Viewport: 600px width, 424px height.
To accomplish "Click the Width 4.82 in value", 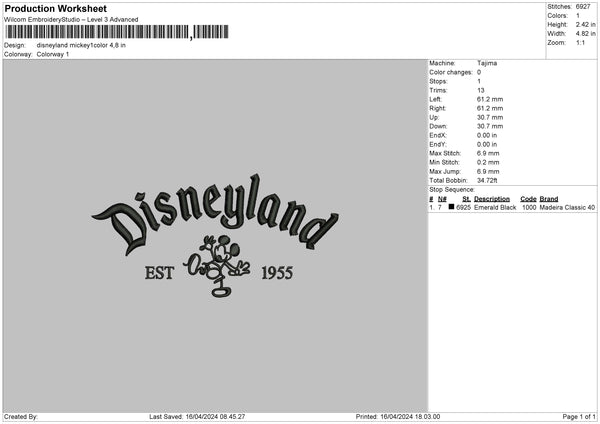I will click(585, 34).
